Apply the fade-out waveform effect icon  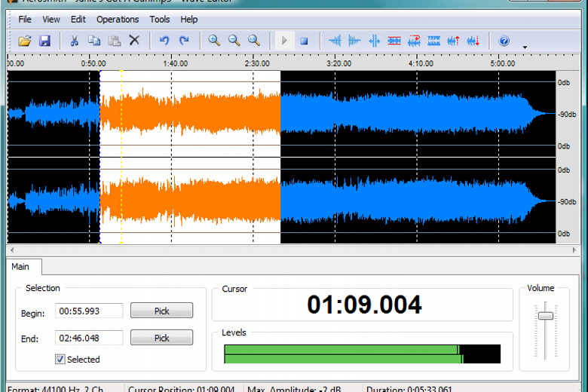[354, 41]
